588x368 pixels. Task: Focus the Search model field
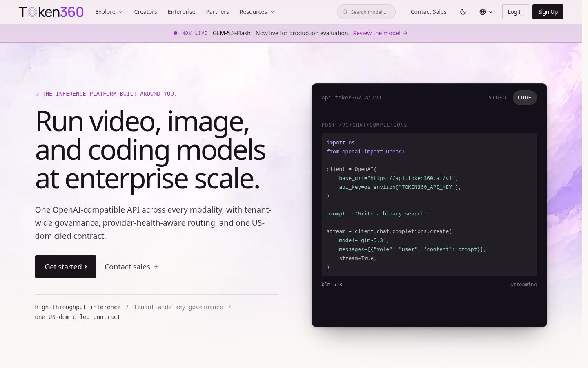pyautogui.click(x=366, y=12)
